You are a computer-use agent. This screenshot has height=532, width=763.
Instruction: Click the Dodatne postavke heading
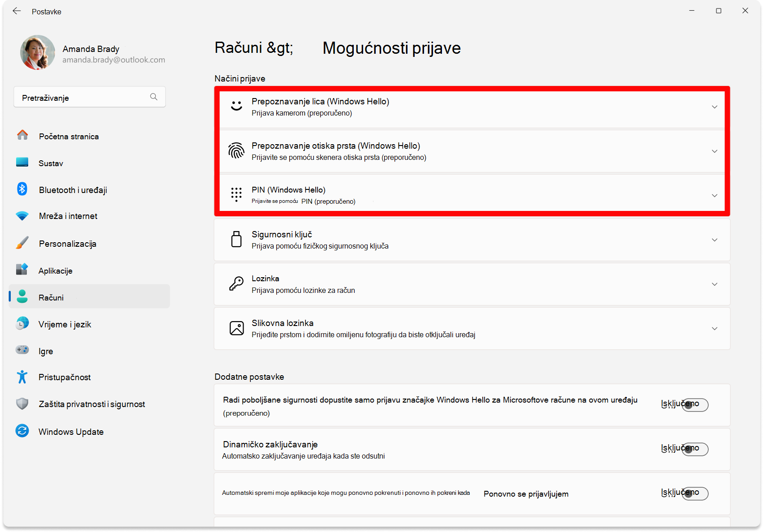pos(249,377)
